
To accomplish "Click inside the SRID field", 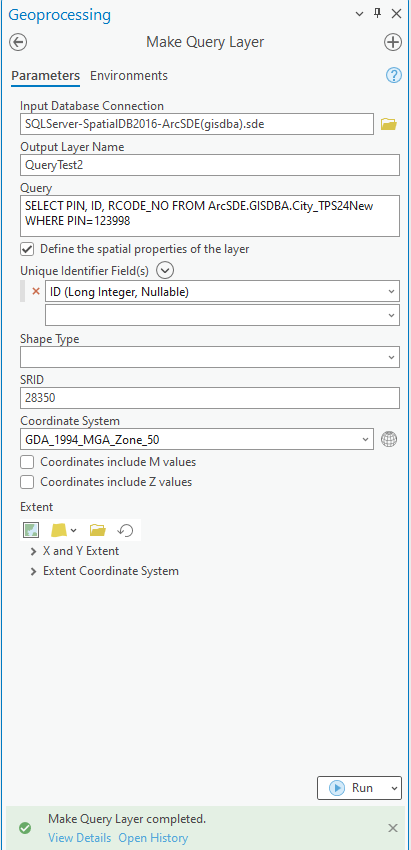I will 210,398.
